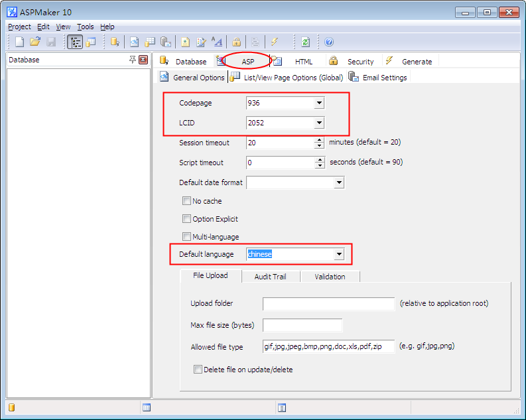Screen dimensions: 526x420
Task: Pin the Database panel with pushpin icon
Action: (133, 60)
